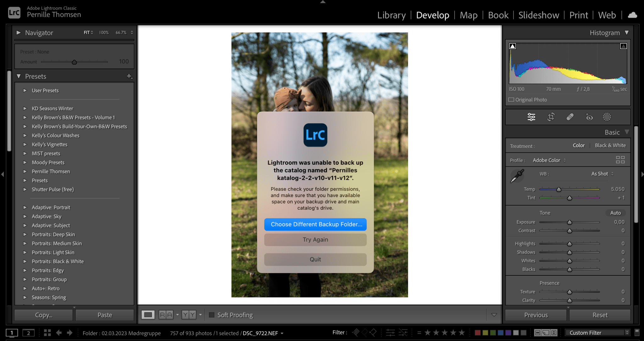Click the four-star rating filter

click(x=453, y=332)
